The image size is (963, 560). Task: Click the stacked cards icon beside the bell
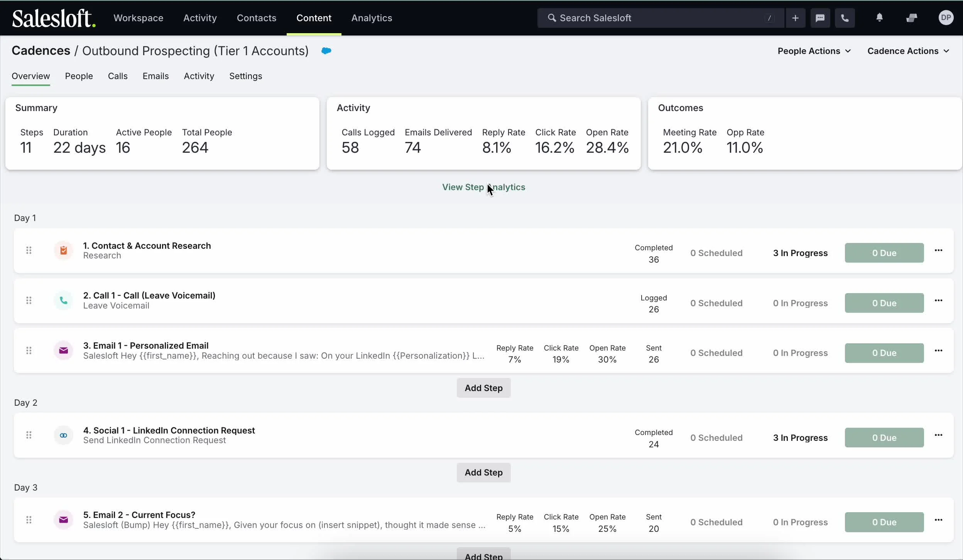[x=911, y=18]
